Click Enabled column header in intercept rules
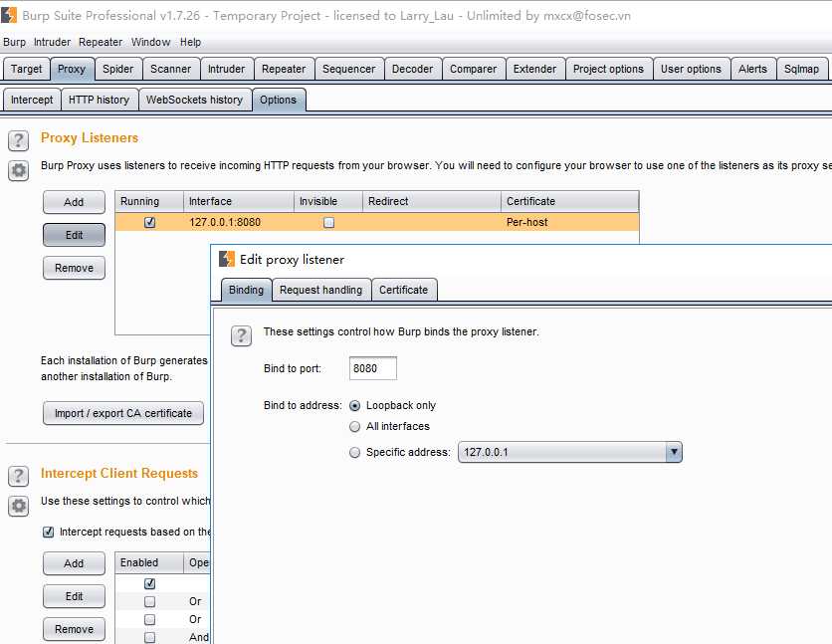Image resolution: width=832 pixels, height=644 pixels. 149,562
